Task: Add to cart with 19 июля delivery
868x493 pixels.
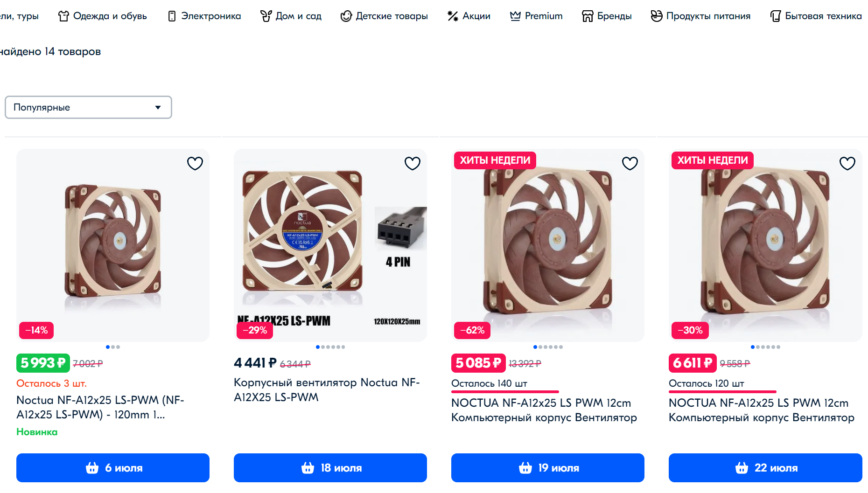Action: (548, 468)
